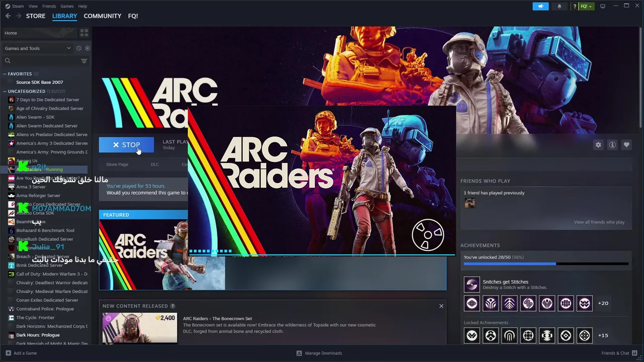644x362 pixels.
Task: Click Add a Game
Action: click(21, 353)
